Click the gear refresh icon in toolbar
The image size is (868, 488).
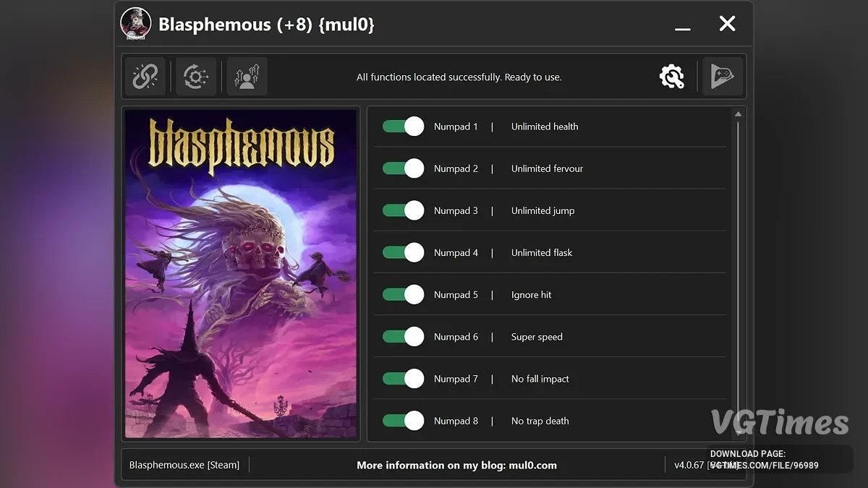(x=196, y=77)
